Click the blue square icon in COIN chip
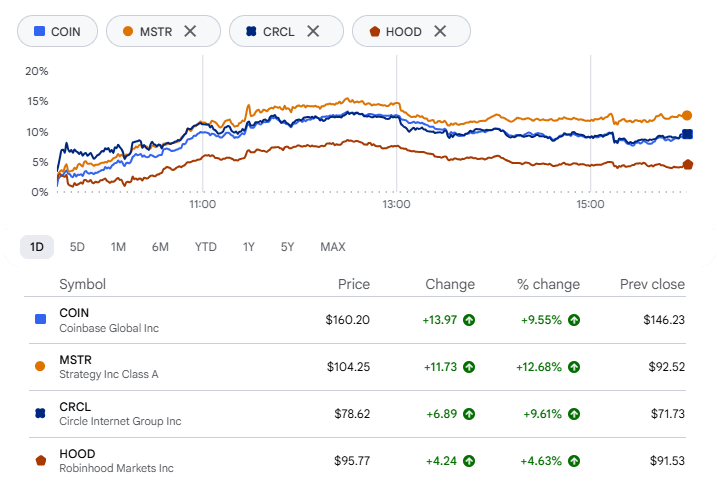Viewport: 717px width, 491px height. click(x=39, y=31)
